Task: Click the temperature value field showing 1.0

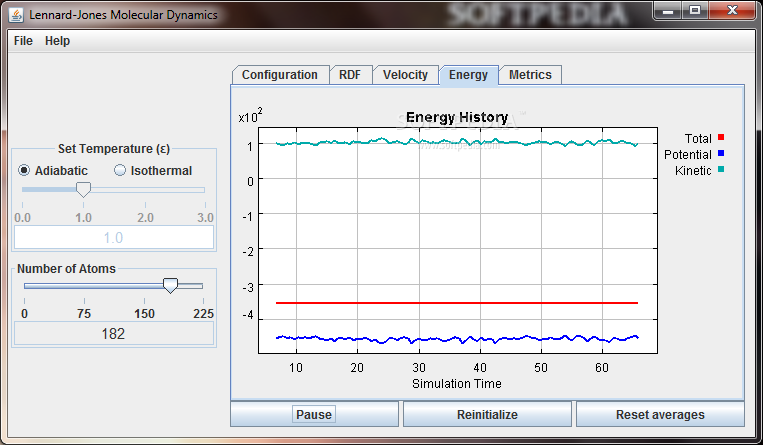Action: click(113, 238)
